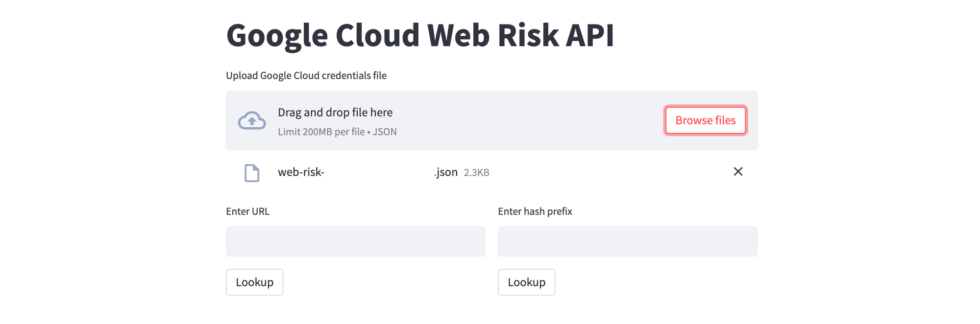Image resolution: width=980 pixels, height=324 pixels.
Task: Select the web-risk- file name text
Action: [x=301, y=172]
